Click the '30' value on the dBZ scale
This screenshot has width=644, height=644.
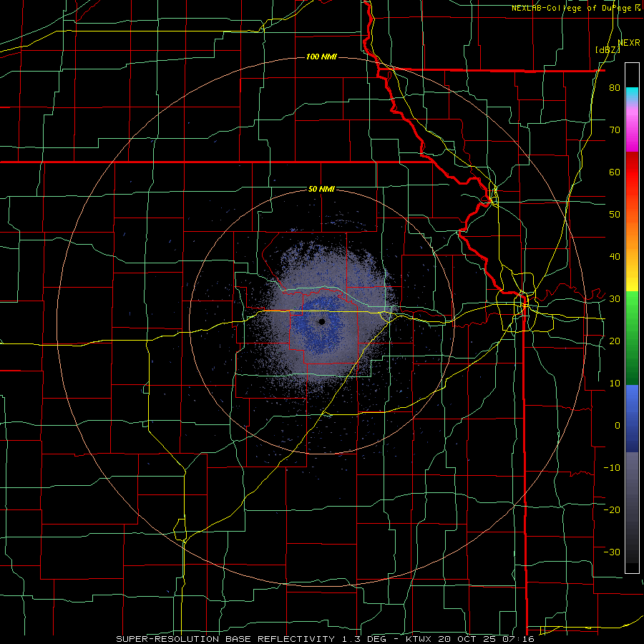pos(615,298)
